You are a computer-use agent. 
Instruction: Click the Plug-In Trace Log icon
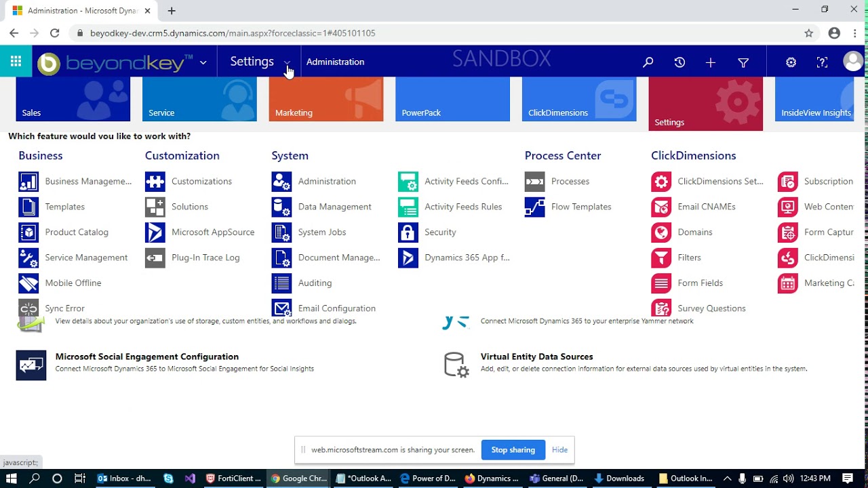click(x=155, y=258)
